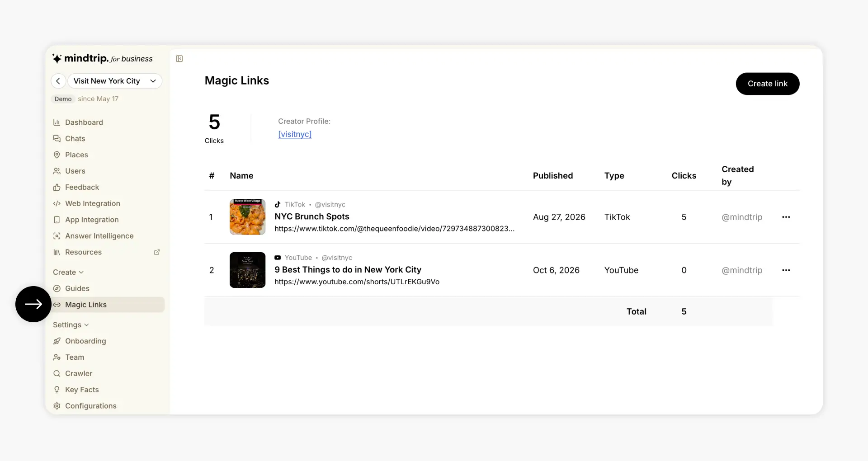
Task: Open the Chats sidebar item
Action: tap(75, 139)
